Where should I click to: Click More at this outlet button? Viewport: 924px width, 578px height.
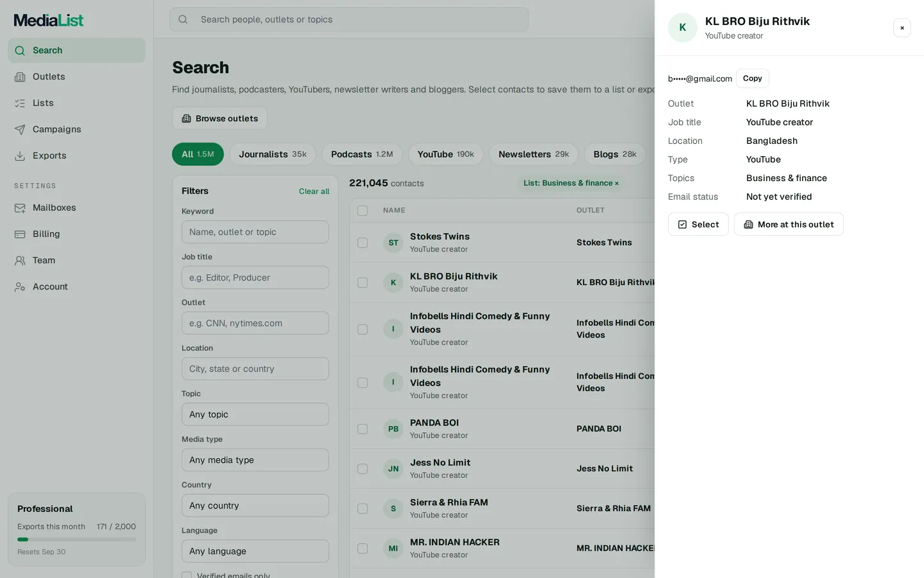click(x=789, y=224)
